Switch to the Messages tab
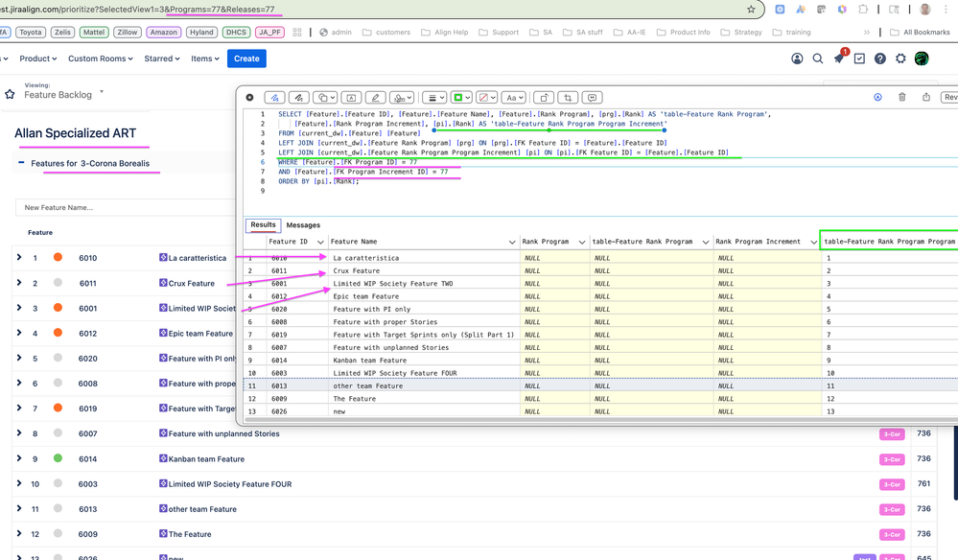This screenshot has width=958, height=560. (x=303, y=225)
